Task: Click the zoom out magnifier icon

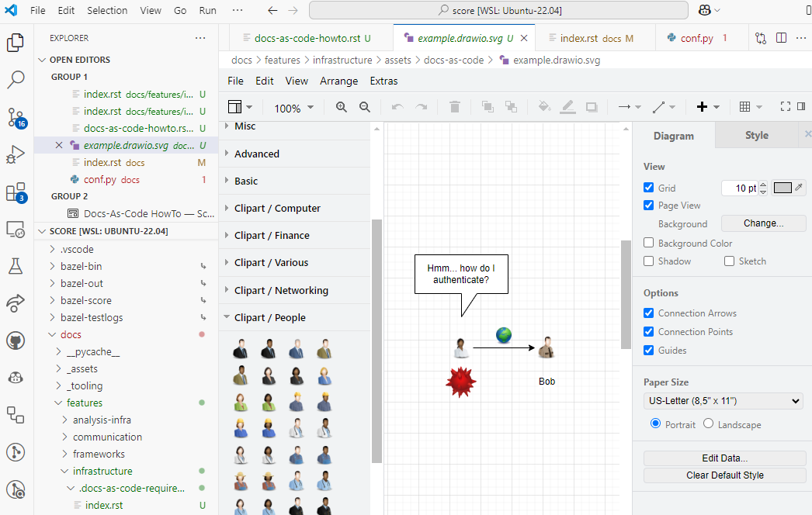Action: tap(364, 108)
